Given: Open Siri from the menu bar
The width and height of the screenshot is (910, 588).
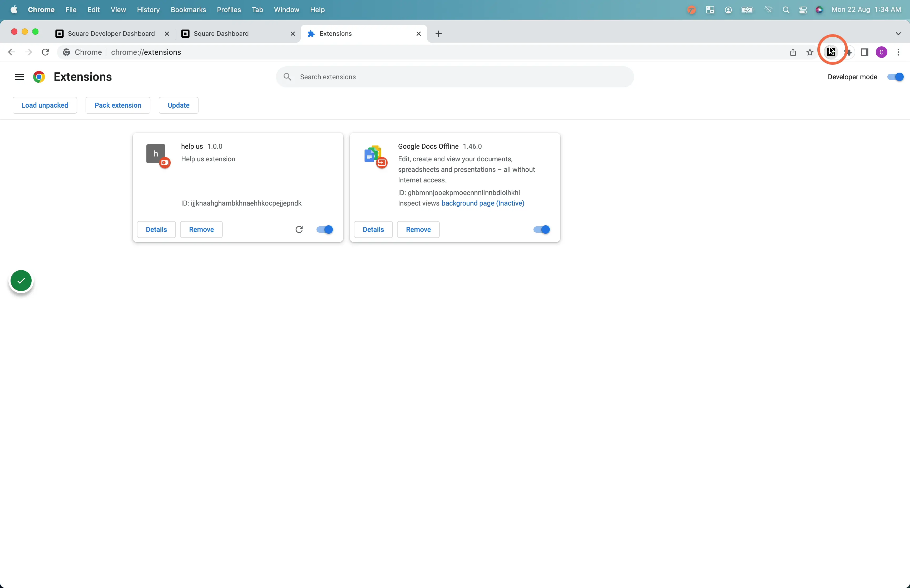Looking at the screenshot, I should 819,10.
